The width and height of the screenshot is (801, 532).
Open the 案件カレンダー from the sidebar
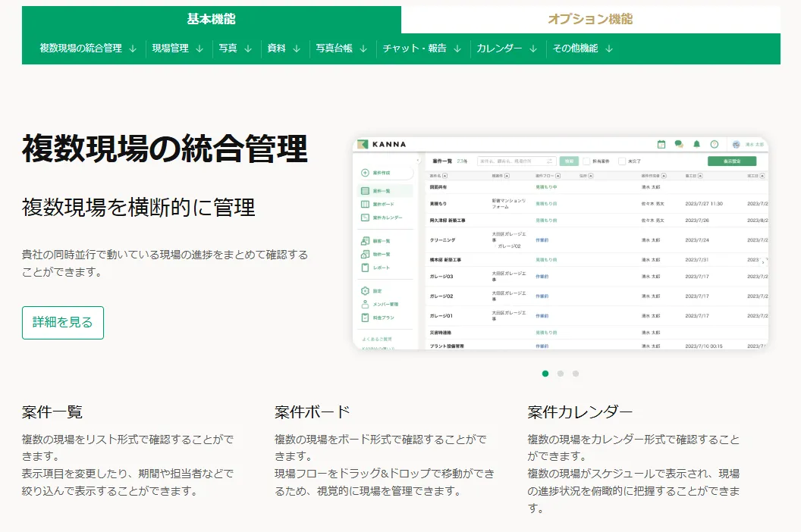click(386, 217)
